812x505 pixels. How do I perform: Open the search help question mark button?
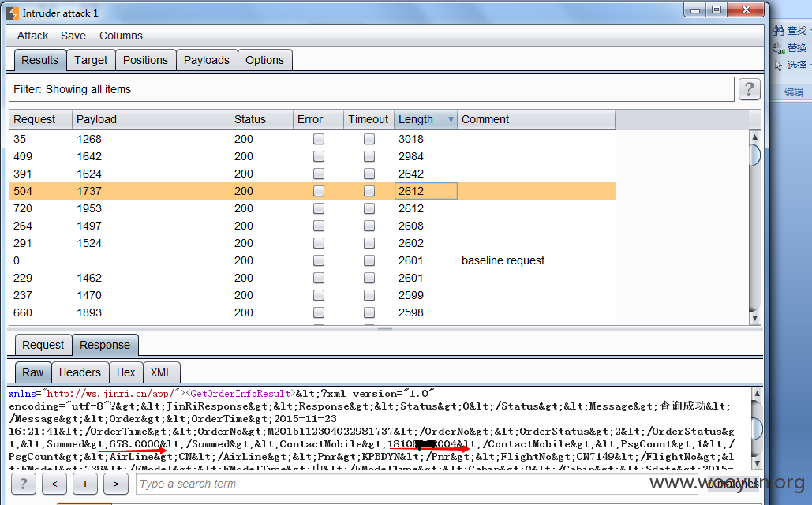coord(24,484)
